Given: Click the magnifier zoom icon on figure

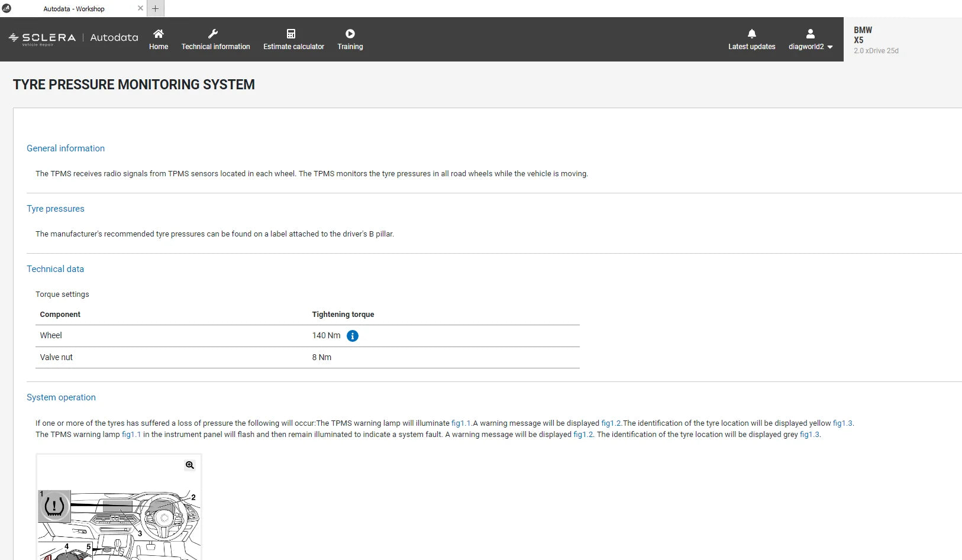Looking at the screenshot, I should (x=190, y=465).
